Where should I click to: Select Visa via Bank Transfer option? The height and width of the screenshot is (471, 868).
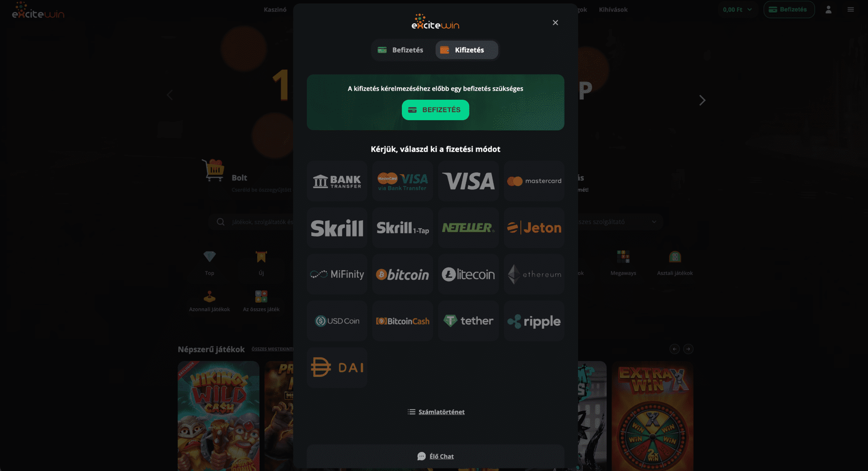pos(402,181)
